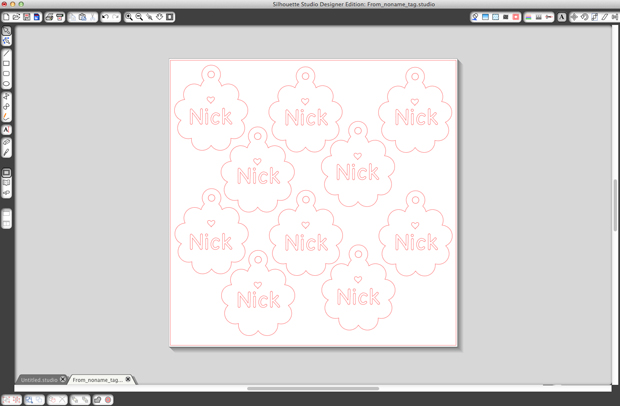
Task: Delete selection with the X icon
Action: 62,400
